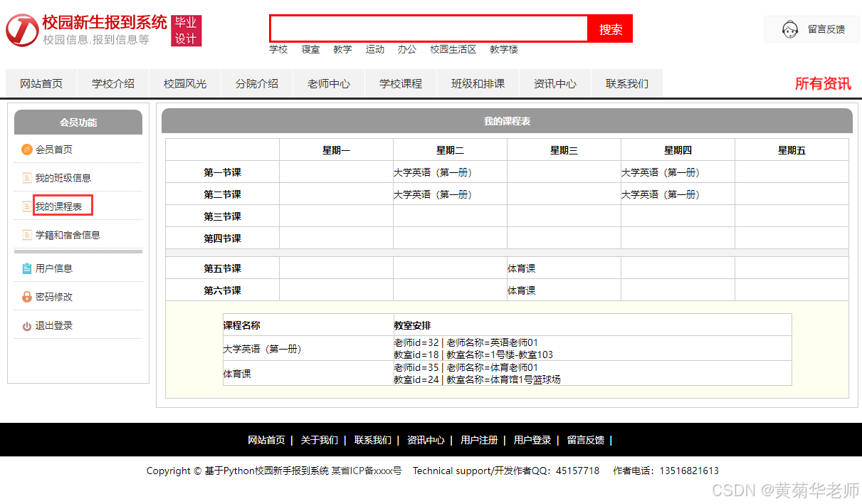Click 退出登录 in the sidebar
The image size is (862, 504).
(x=54, y=326)
